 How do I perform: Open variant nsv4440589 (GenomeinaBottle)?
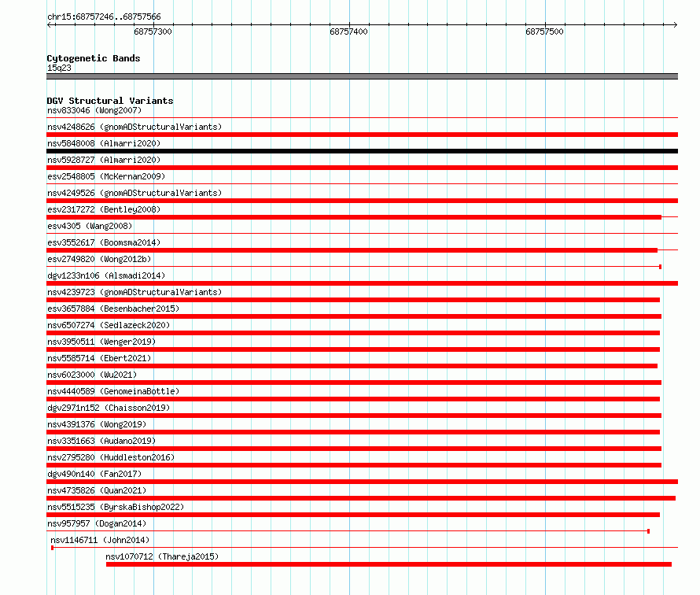113,391
